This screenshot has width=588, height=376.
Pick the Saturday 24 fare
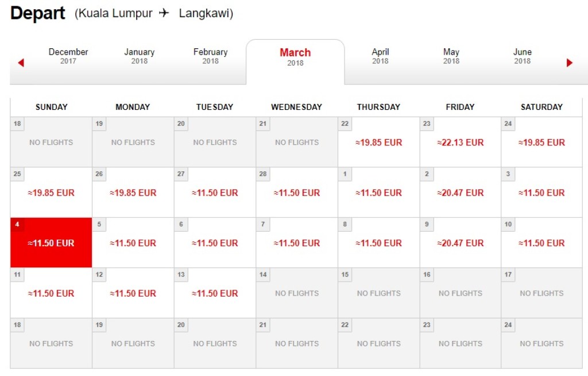[542, 143]
